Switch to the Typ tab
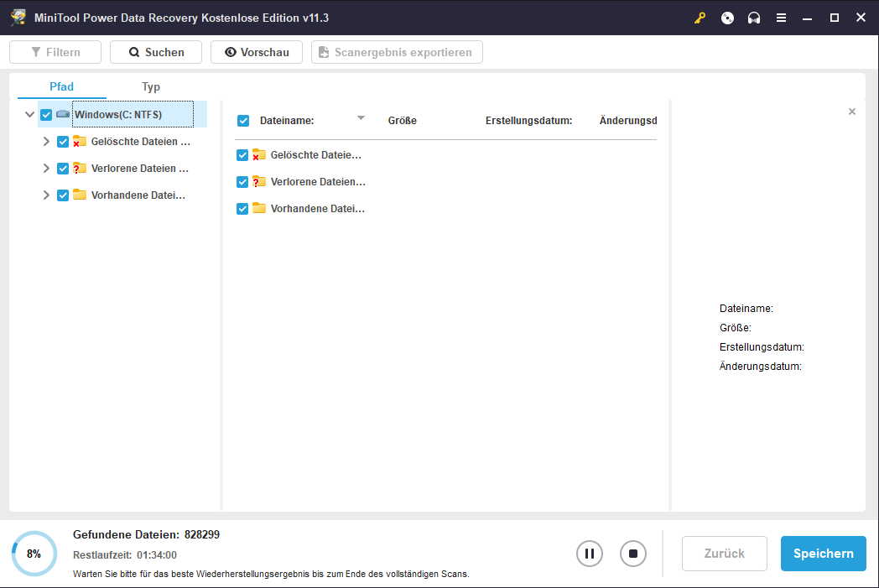 (x=151, y=87)
